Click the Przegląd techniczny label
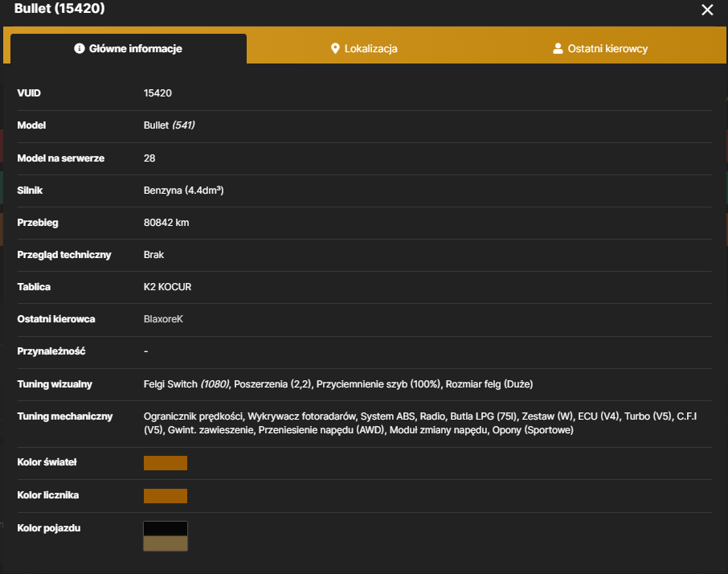This screenshot has width=728, height=574. [x=64, y=255]
